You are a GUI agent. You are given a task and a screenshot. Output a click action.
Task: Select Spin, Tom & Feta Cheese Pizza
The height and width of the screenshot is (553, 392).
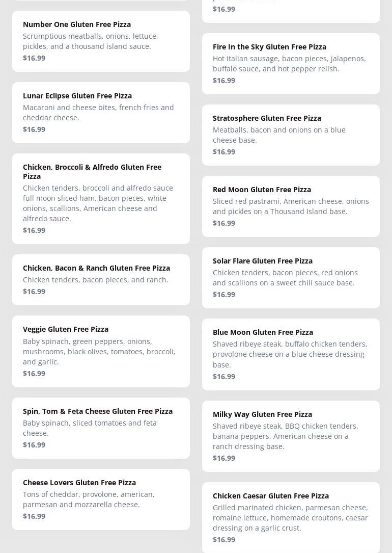[x=98, y=411]
